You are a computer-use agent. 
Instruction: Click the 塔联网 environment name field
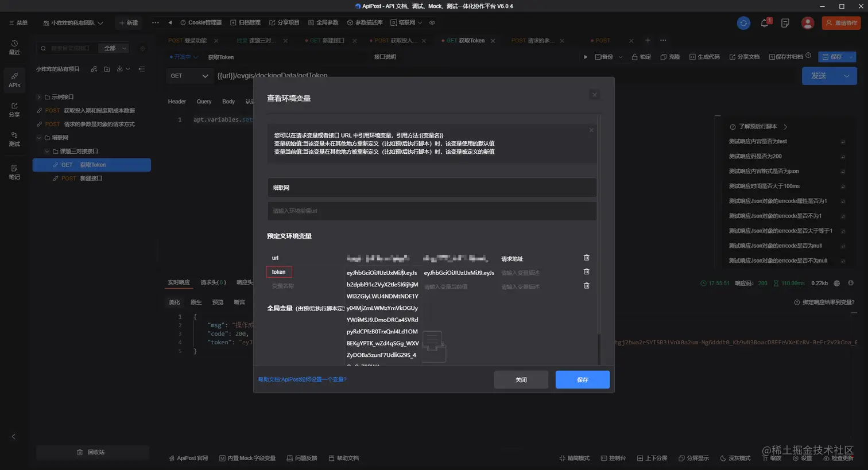point(432,188)
